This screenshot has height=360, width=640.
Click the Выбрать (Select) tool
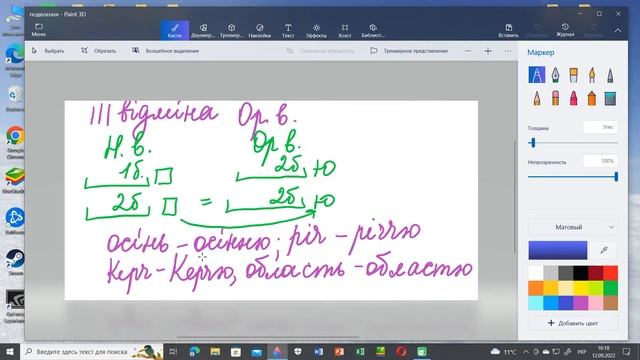tap(48, 51)
